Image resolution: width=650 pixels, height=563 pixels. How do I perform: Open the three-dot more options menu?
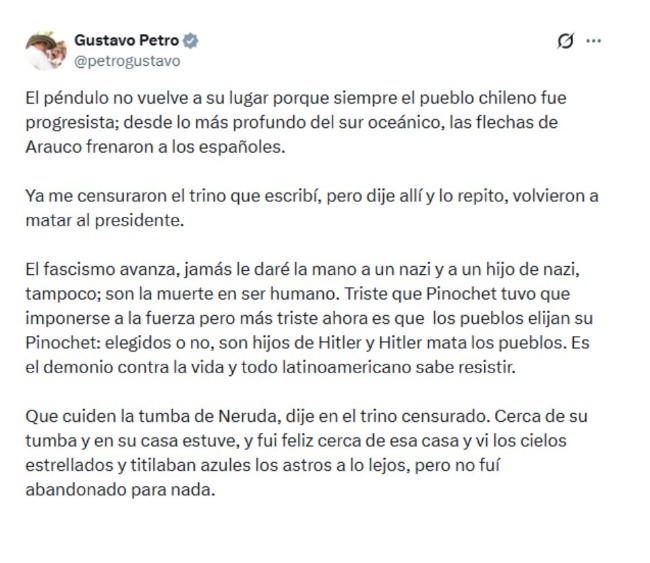594,41
